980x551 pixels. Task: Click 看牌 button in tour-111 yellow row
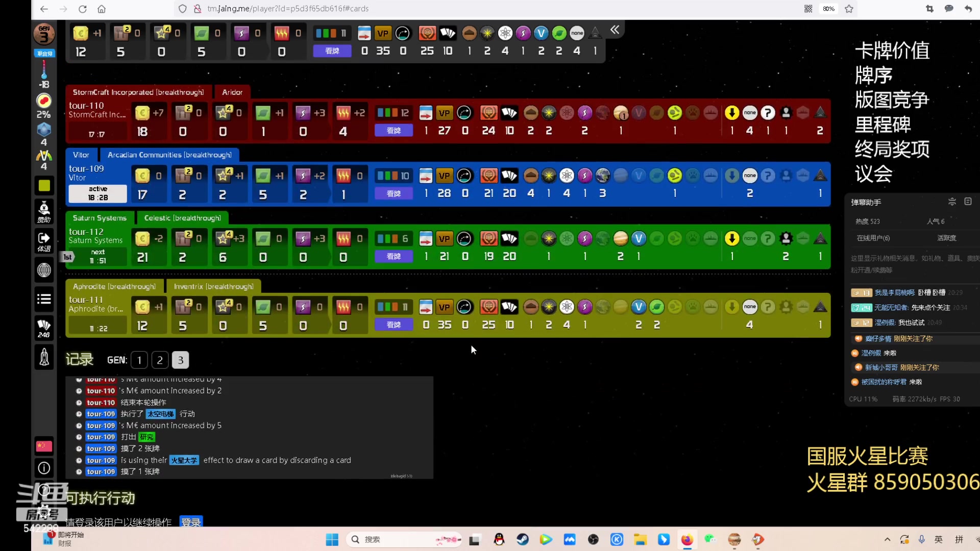(x=394, y=325)
